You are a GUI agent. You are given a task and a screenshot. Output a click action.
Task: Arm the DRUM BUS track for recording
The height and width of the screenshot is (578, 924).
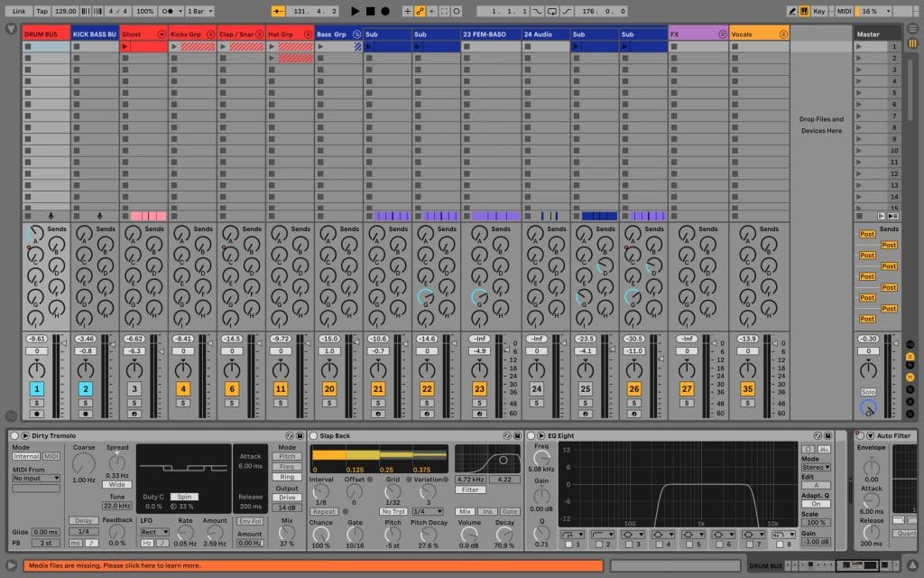pos(37,414)
